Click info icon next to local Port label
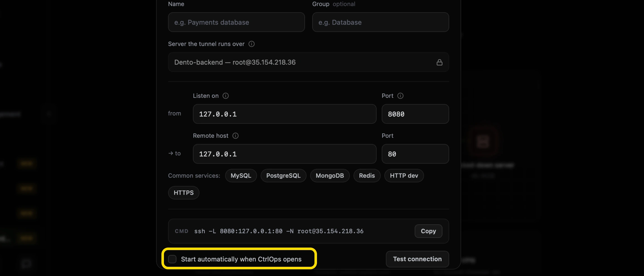The width and height of the screenshot is (644, 276). click(400, 96)
